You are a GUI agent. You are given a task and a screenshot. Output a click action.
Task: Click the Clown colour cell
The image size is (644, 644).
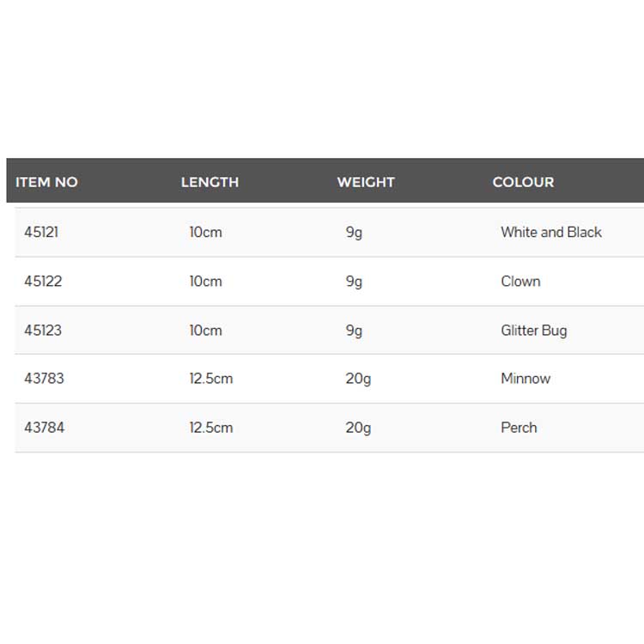tap(520, 282)
